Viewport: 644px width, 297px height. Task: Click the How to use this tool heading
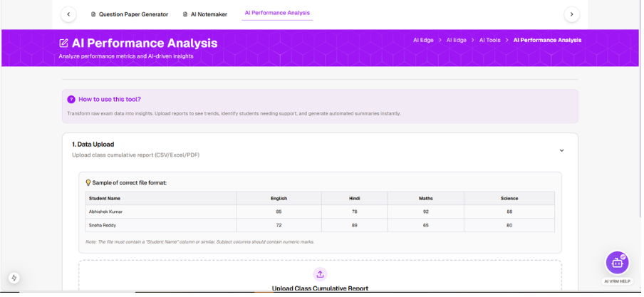(110, 100)
